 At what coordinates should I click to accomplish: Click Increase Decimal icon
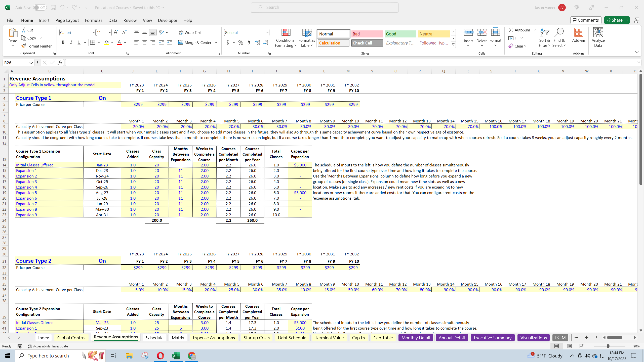pos(258,42)
